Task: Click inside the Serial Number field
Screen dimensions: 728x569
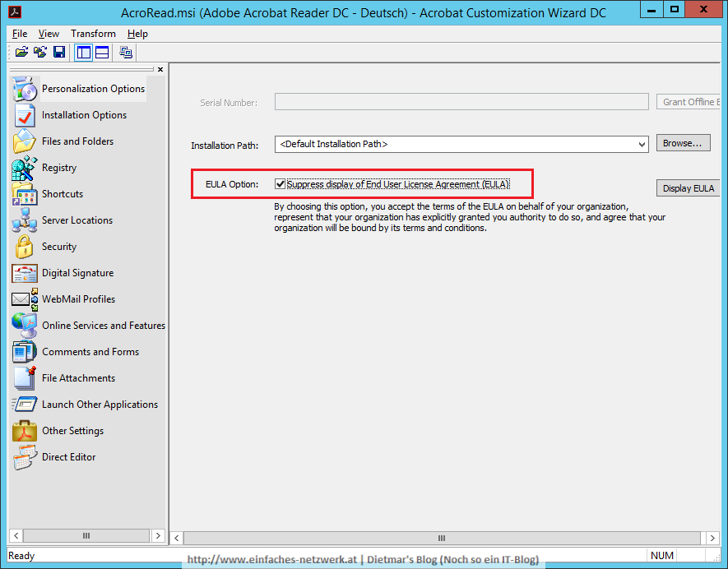Action: pyautogui.click(x=461, y=102)
